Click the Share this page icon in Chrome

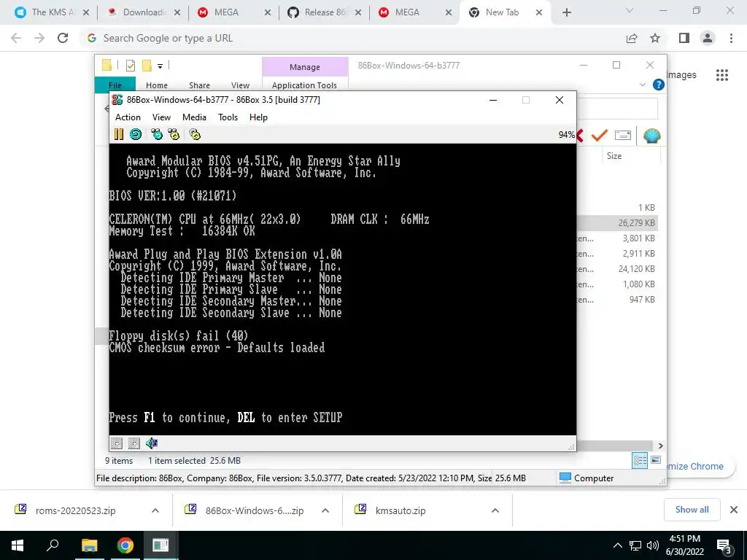pos(632,38)
